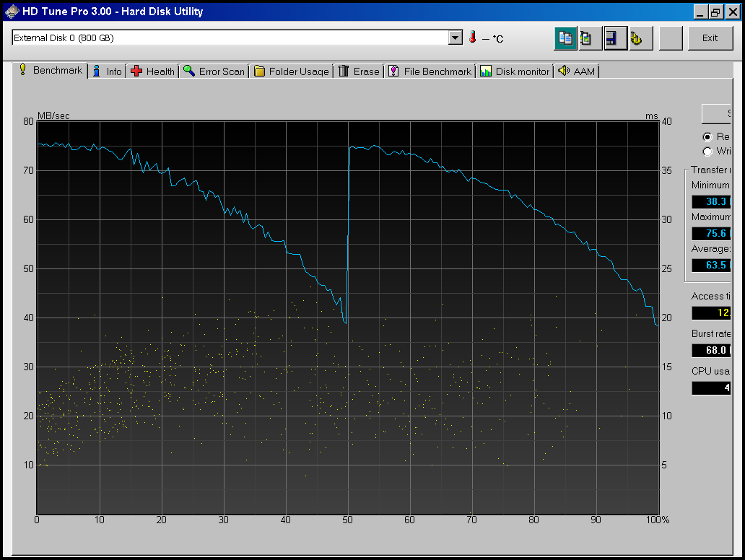Click the File Benchmark tab icon

(394, 71)
